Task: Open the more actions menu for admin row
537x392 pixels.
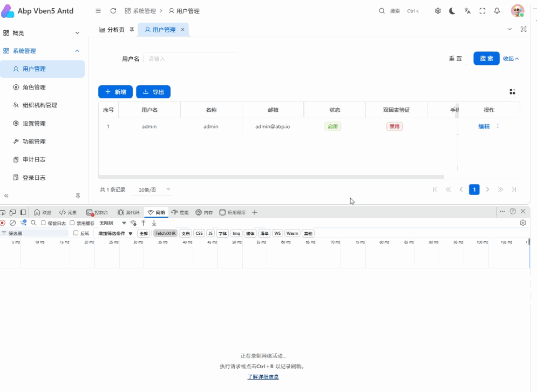Action: coord(498,126)
